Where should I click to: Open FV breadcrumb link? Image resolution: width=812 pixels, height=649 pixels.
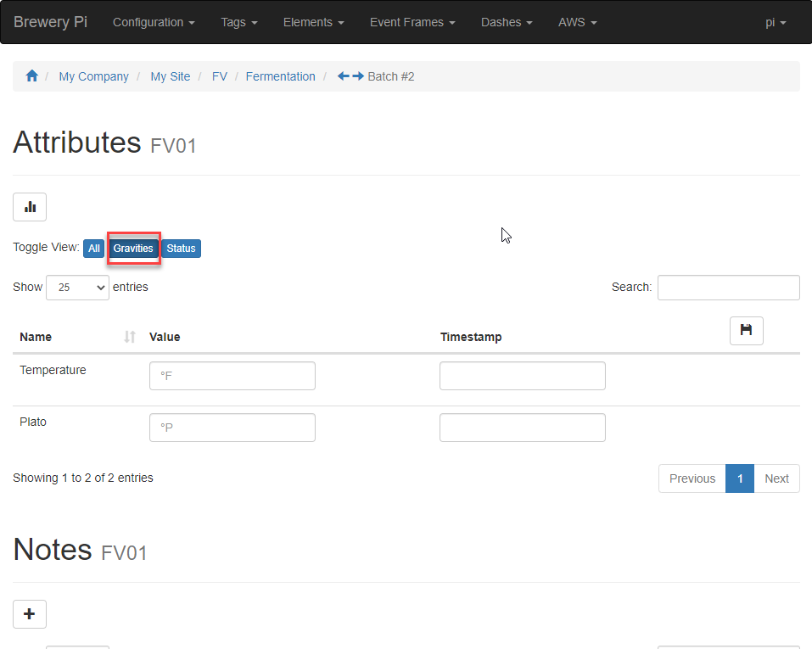point(220,76)
